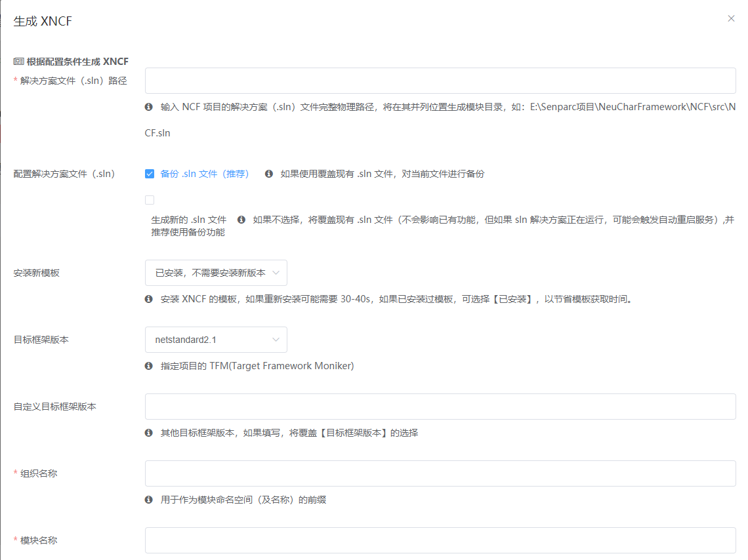Screen dimensions: 748x560
Task: Click the 自定义目标框架版本 field label
Action: (55, 407)
